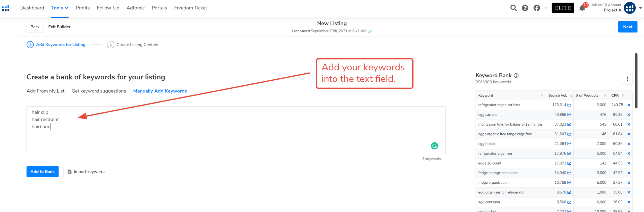Delete egg holder keyword from bank
This screenshot has width=644, height=212.
click(629, 144)
